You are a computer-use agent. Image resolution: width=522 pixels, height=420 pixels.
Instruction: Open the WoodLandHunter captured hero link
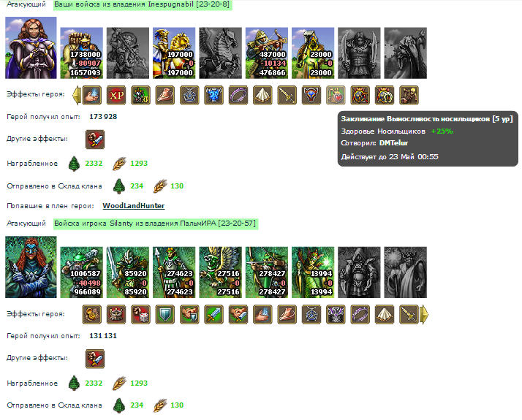click(134, 206)
